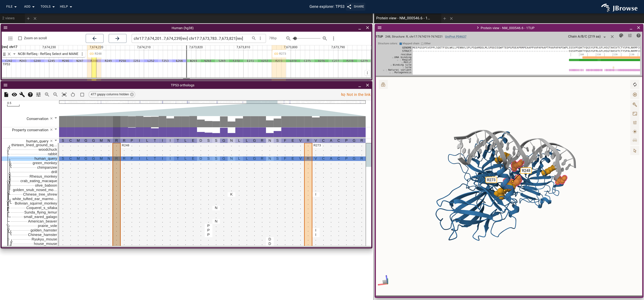Toggle the Other structure color checkbox
Image resolution: width=644 pixels, height=300 pixels.
(x=422, y=44)
